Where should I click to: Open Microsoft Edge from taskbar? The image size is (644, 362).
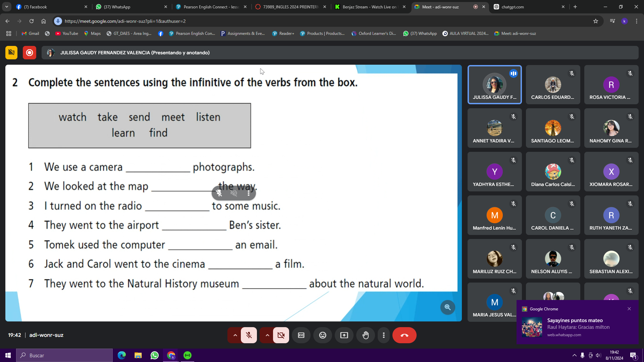coord(122,355)
